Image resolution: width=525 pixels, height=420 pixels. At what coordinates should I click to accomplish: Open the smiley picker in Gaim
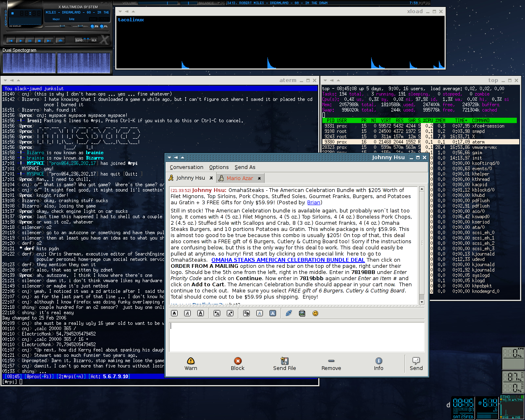pos(315,313)
